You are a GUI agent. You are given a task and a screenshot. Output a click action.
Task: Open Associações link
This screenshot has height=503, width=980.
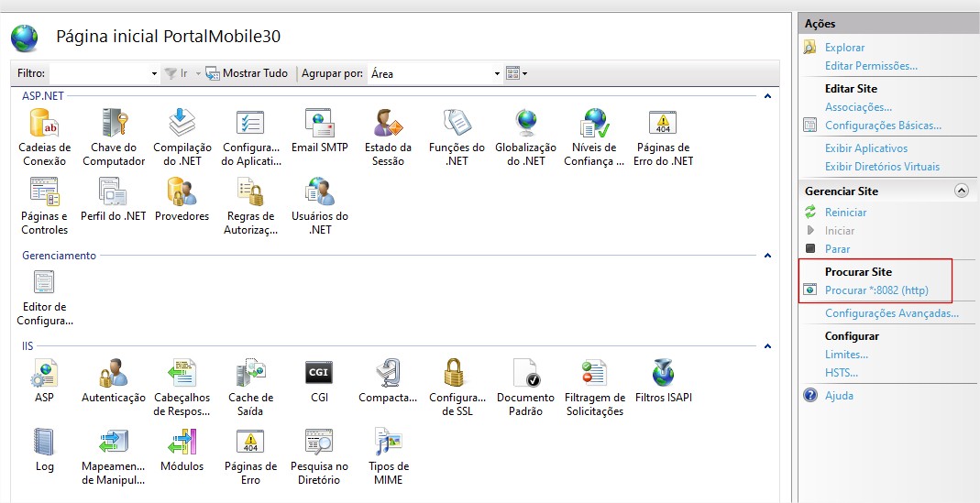[x=858, y=107]
